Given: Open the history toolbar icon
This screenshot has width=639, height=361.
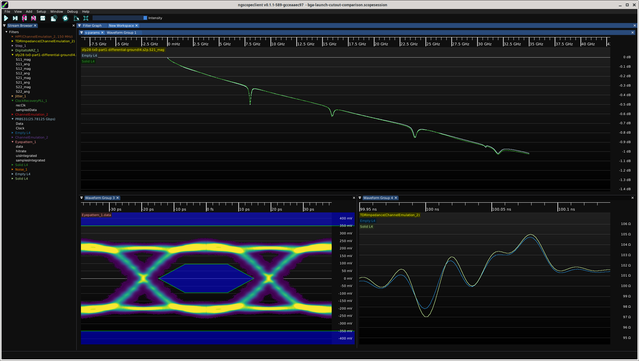Looking at the screenshot, I should 53,18.
